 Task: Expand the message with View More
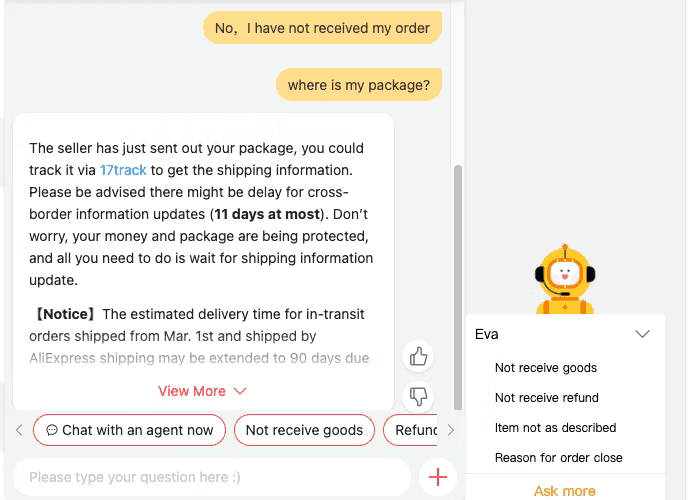coord(202,391)
